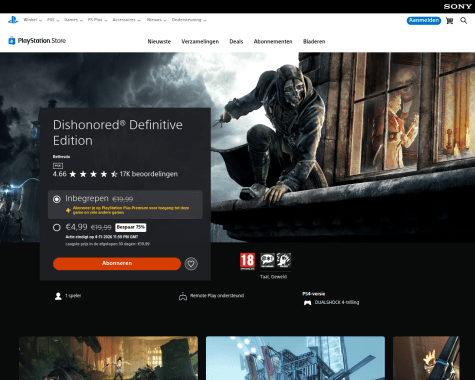Click the orange Abonneren button
The image size is (475, 380).
pos(117,263)
